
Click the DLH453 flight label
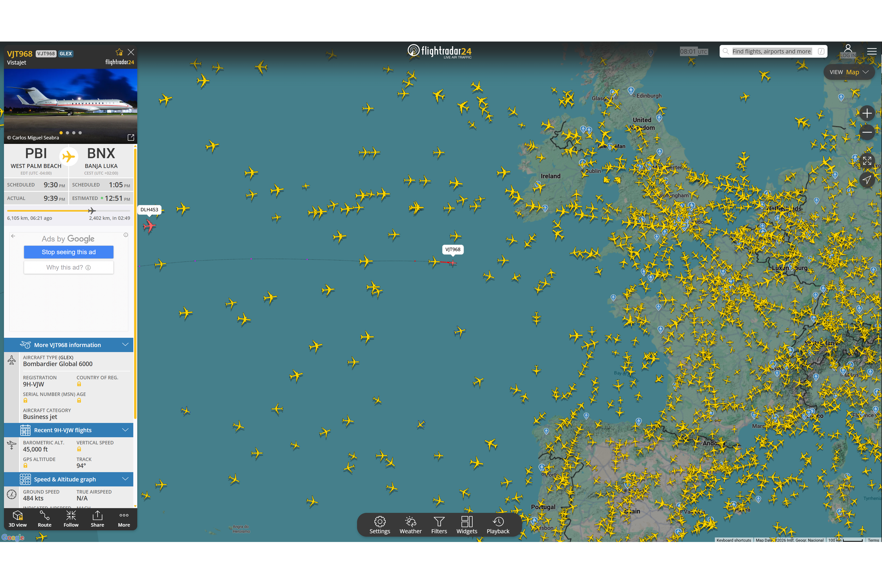pyautogui.click(x=149, y=210)
